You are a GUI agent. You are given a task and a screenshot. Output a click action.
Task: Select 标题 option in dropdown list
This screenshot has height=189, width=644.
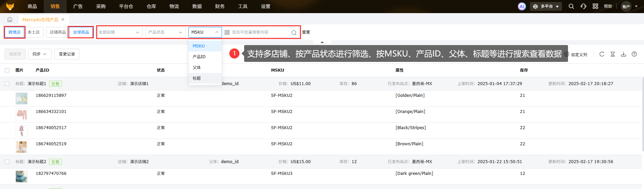point(205,78)
